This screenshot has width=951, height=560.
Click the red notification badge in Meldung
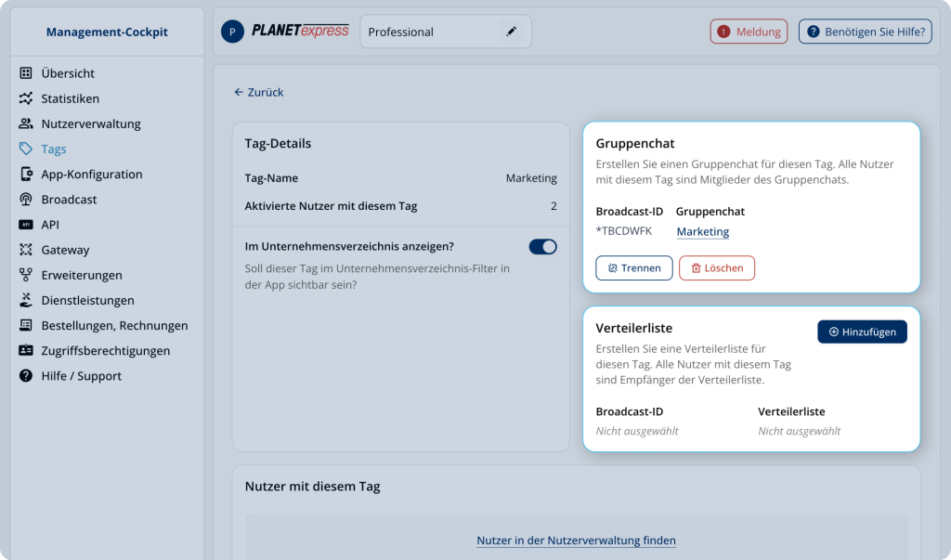[723, 32]
